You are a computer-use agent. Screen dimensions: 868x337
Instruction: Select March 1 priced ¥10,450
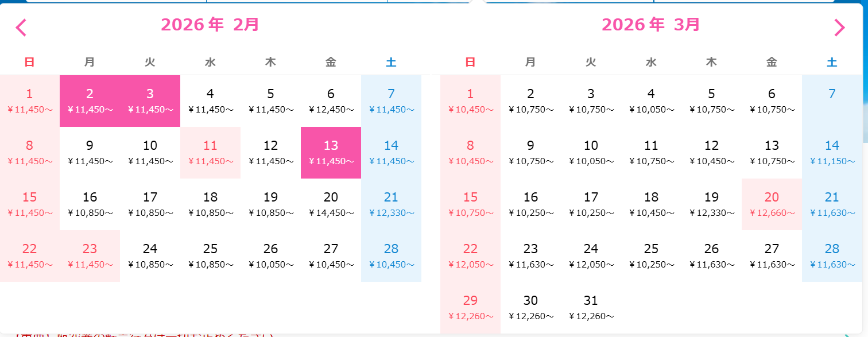click(471, 100)
